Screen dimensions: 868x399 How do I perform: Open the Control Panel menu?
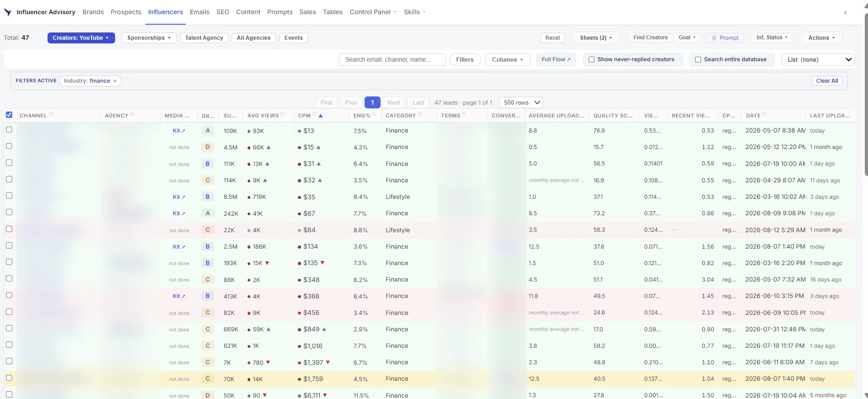click(372, 12)
